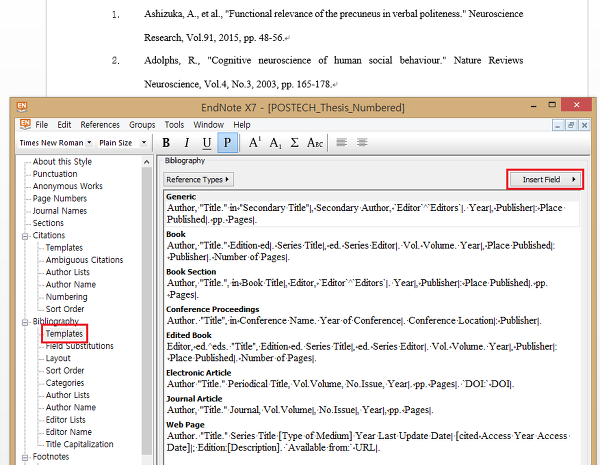Click in the Conference Proceedings template text
The width and height of the screenshot is (600, 465).
coord(354,320)
